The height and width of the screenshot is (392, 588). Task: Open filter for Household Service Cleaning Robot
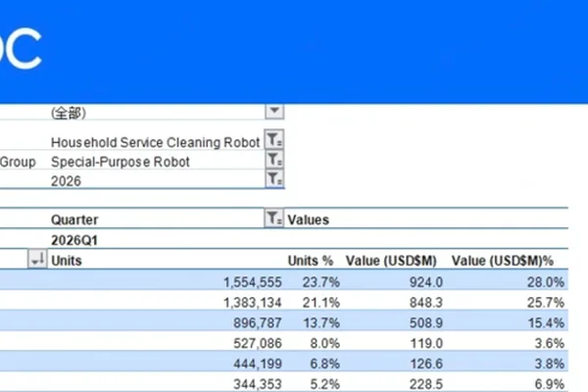pyautogui.click(x=274, y=140)
